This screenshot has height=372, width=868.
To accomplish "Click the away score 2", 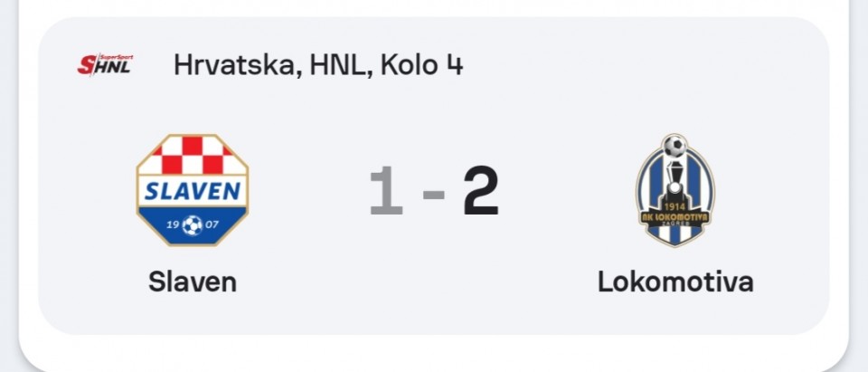I will (x=481, y=191).
